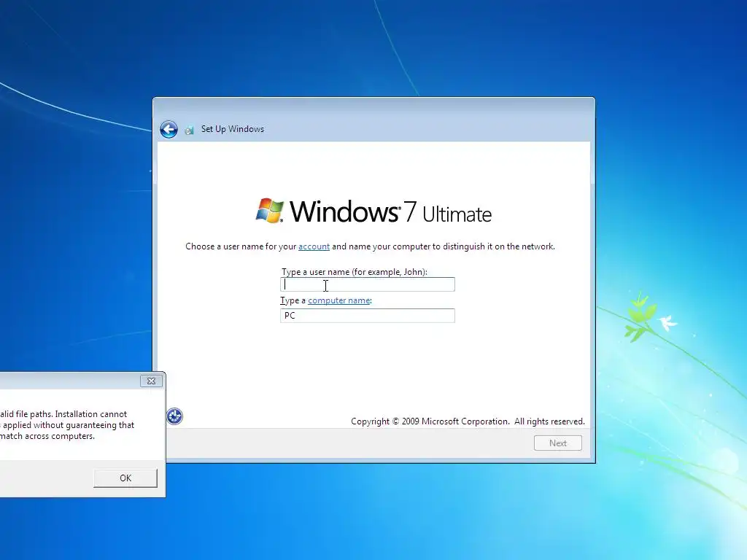The width and height of the screenshot is (747, 560).
Task: Open the 'account' help link
Action: [x=314, y=246]
